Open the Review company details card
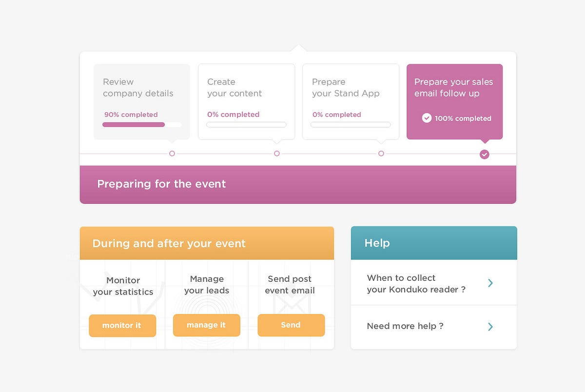585x392 pixels. click(x=142, y=102)
